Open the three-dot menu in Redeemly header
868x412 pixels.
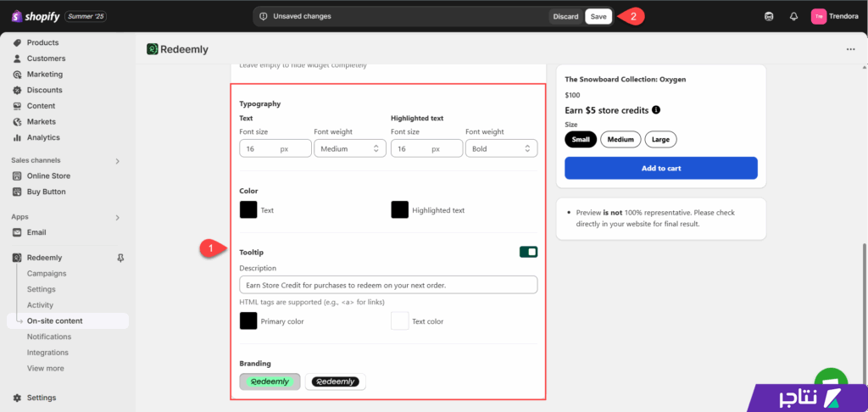click(x=851, y=49)
